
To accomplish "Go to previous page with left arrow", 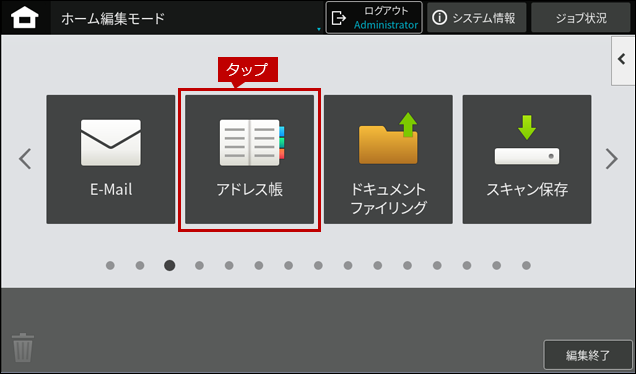I will [25, 159].
